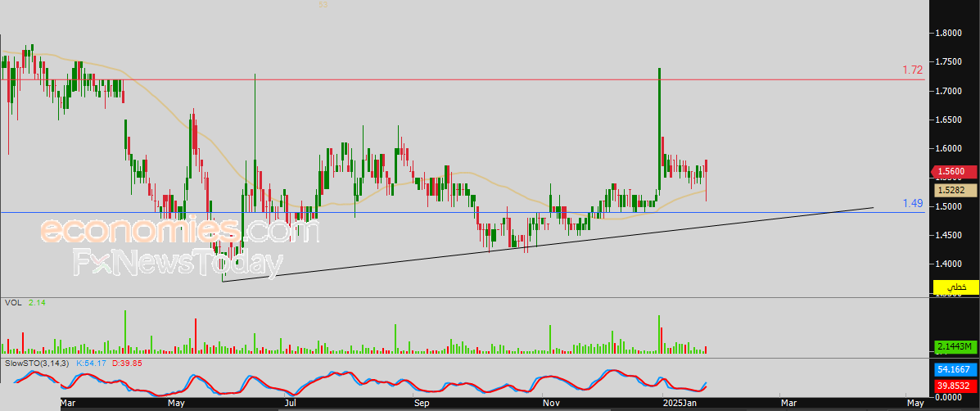Click the 2025Jan label on time axis
This screenshot has width=980, height=411.
[680, 404]
